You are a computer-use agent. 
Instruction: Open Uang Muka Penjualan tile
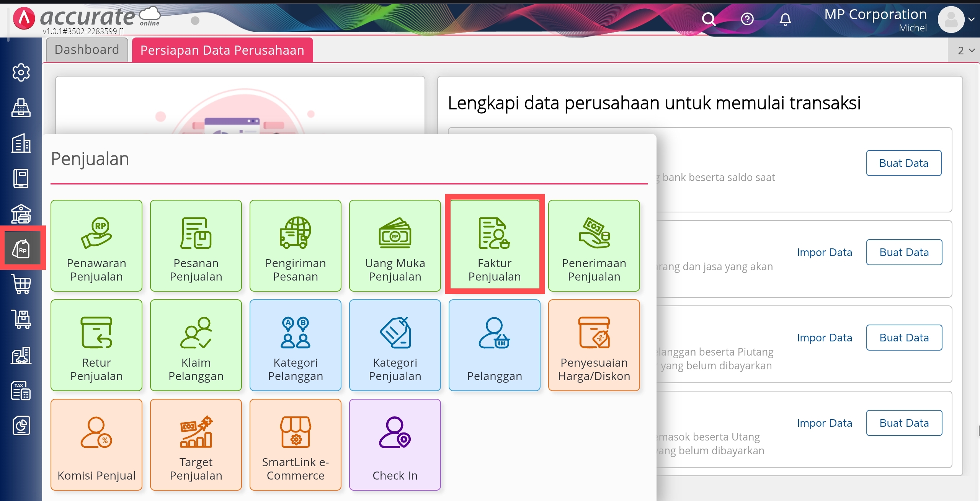point(395,245)
